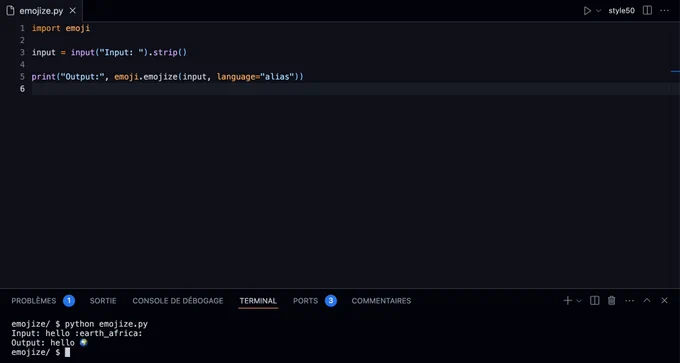Kill terminal with trash icon
The height and width of the screenshot is (363, 680).
tap(611, 301)
